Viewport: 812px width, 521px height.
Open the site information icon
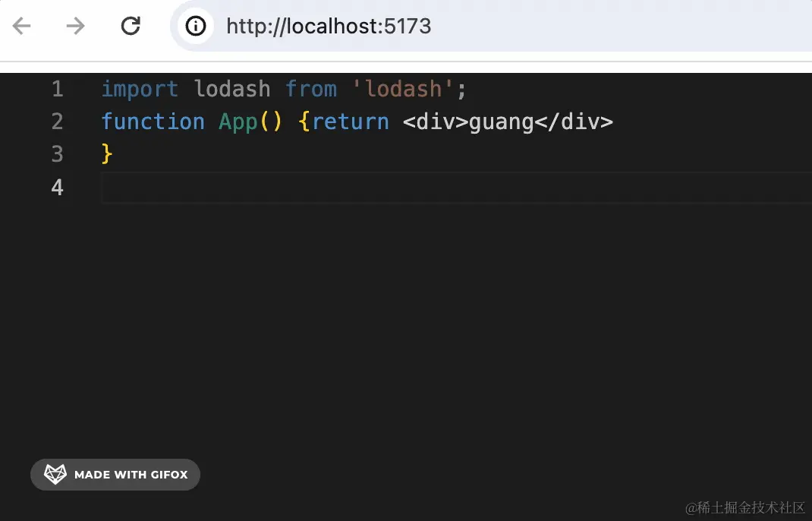[x=196, y=26]
